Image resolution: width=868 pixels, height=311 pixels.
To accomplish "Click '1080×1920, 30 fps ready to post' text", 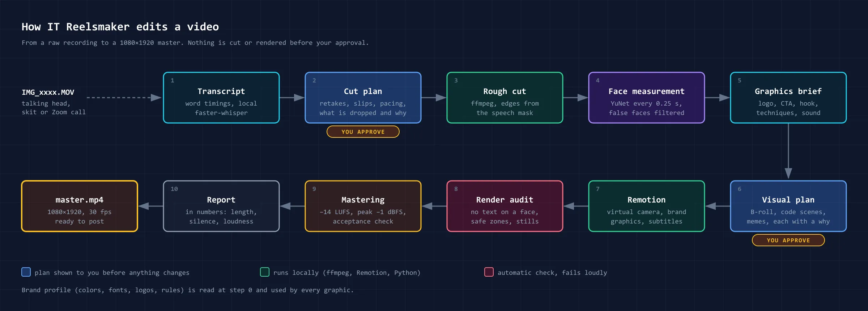I will coord(80,217).
